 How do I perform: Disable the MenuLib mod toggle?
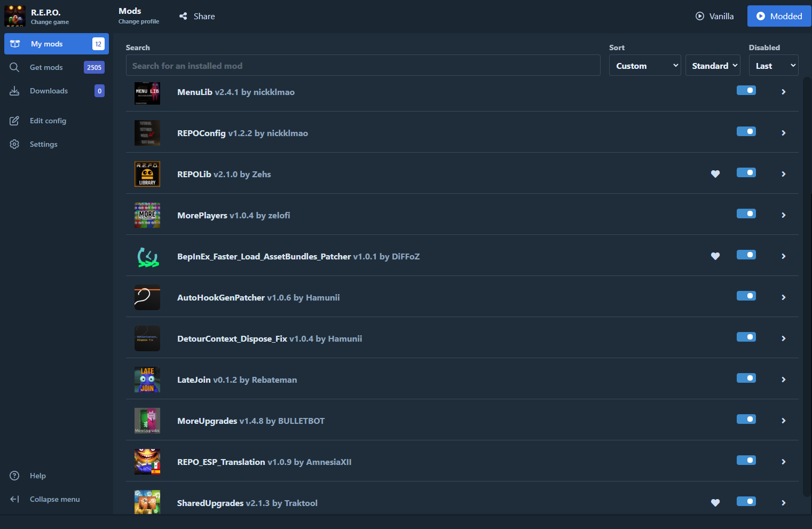[746, 90]
